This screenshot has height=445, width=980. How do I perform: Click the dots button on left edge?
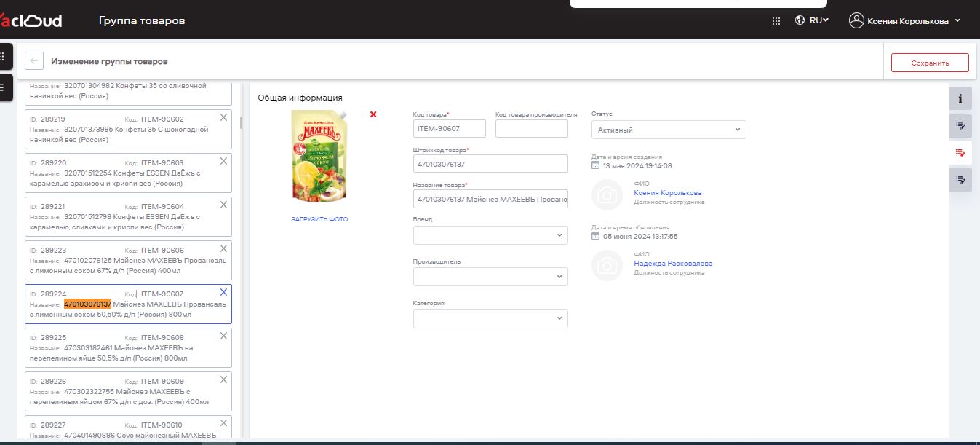(5, 56)
